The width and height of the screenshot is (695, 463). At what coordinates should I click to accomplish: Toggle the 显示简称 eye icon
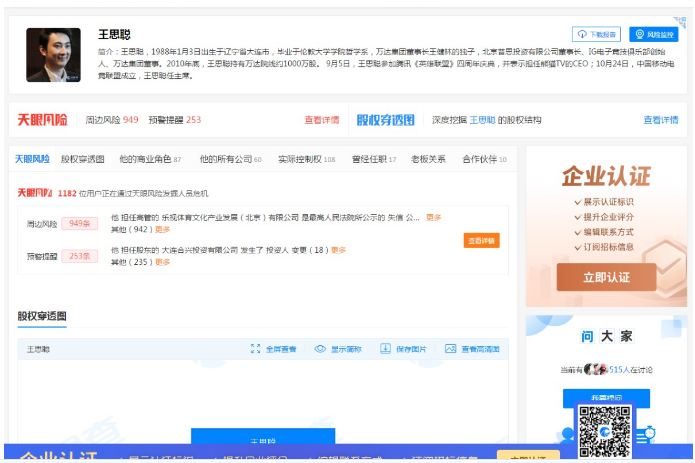tap(320, 349)
